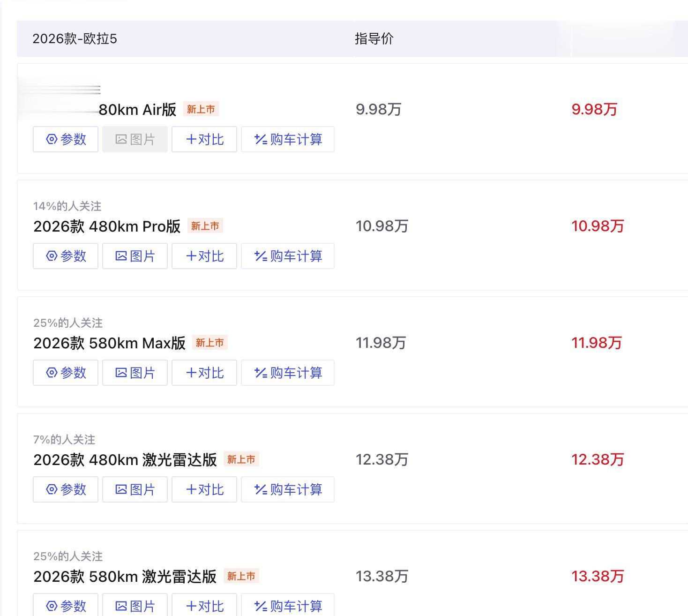688x616 pixels.
Task: Open 图片 for 480km Pro版
Action: [x=135, y=256]
